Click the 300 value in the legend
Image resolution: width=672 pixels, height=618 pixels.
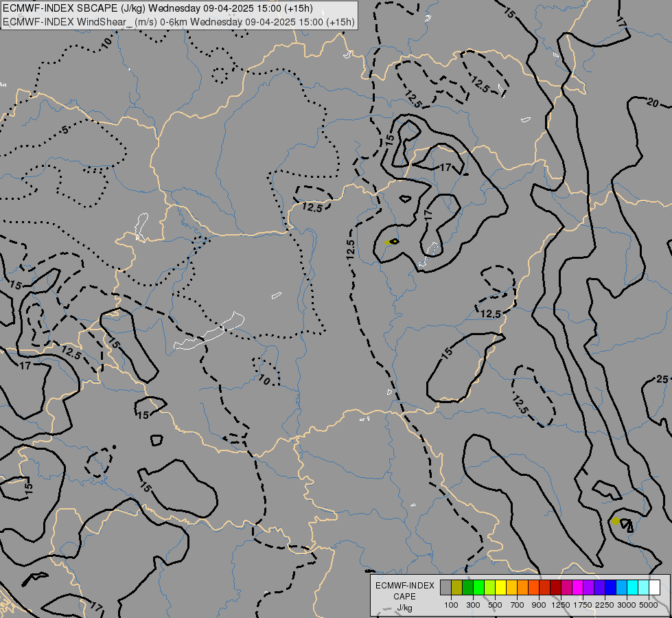[473, 605]
